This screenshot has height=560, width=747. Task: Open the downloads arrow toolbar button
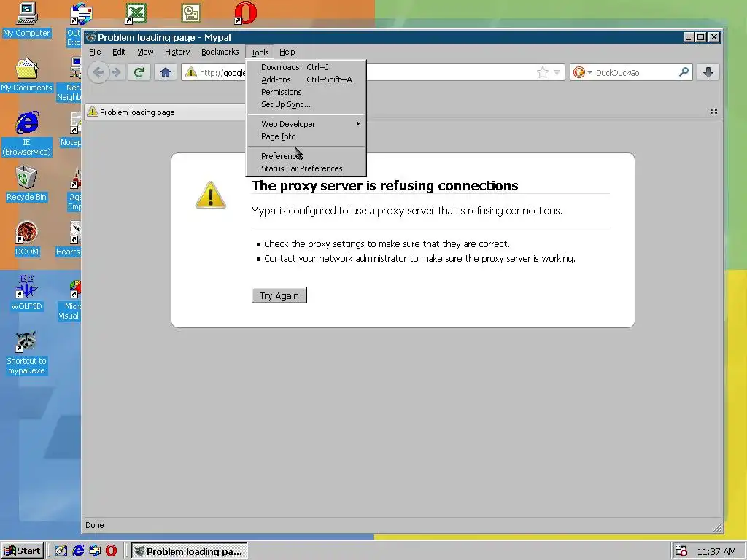[x=708, y=72]
